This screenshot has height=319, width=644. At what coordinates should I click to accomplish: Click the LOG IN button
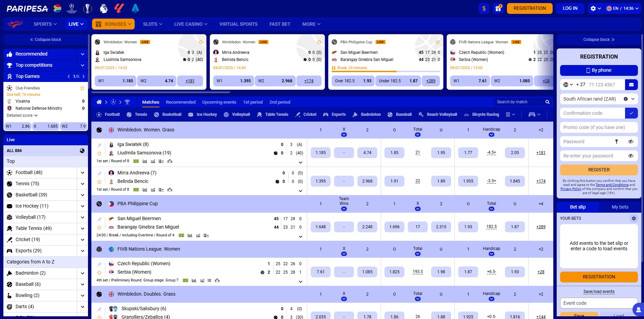[570, 8]
